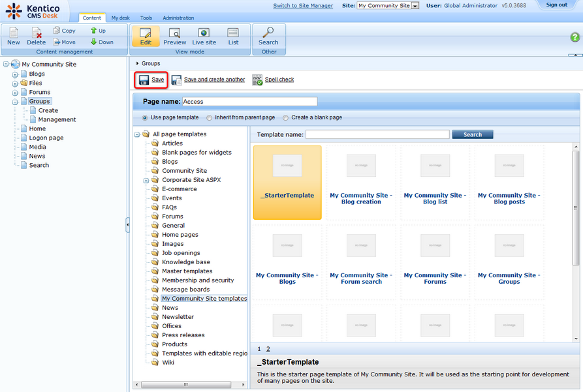This screenshot has height=392, width=583.
Task: Select Inherit from parent page option
Action: [210, 118]
